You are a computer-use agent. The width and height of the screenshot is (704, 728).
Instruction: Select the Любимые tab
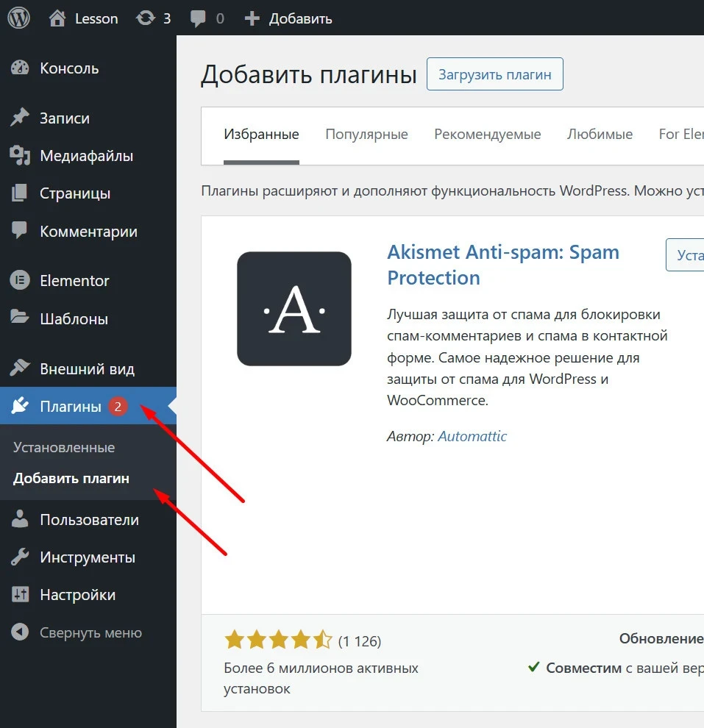[x=600, y=134]
